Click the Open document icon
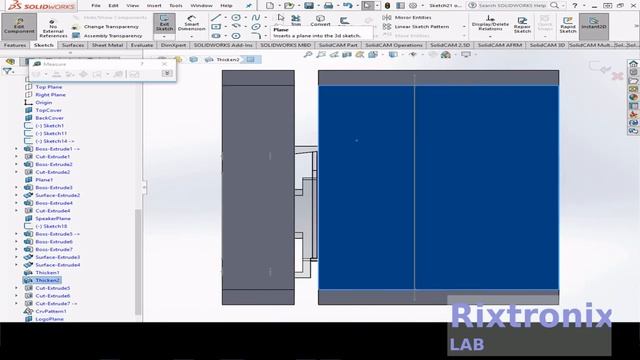 tap(289, 6)
